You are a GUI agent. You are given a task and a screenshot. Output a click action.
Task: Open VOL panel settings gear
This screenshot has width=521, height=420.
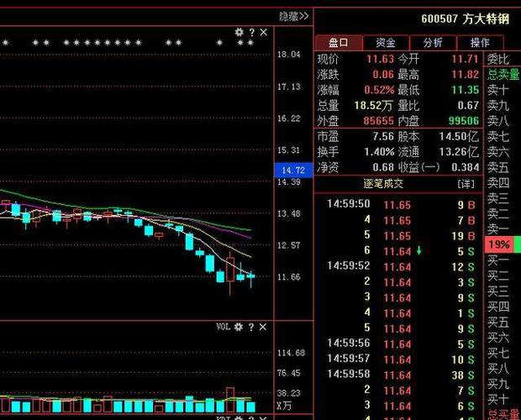tap(239, 328)
